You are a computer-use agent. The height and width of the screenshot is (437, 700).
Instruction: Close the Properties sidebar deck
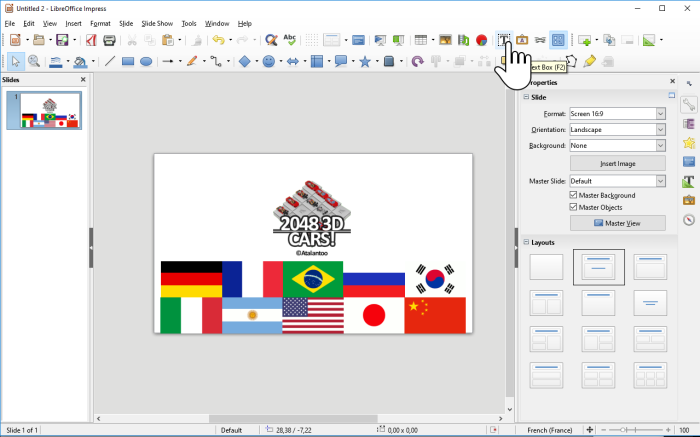coord(672,81)
